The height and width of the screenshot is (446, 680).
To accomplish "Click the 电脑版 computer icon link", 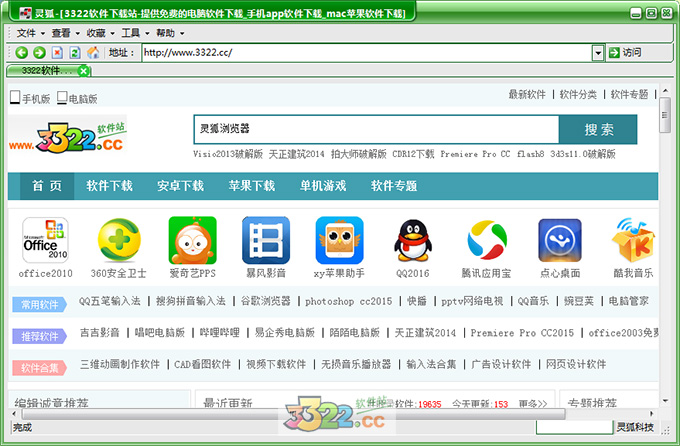I will click(x=77, y=98).
